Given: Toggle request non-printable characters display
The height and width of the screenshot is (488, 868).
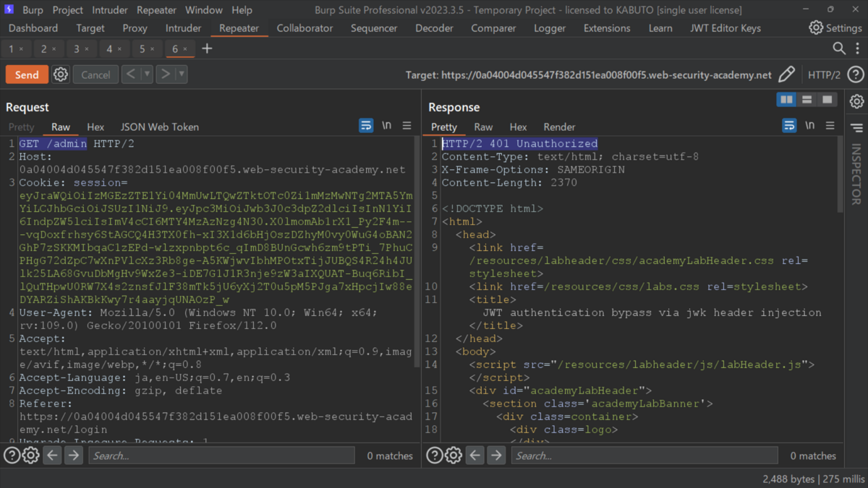Looking at the screenshot, I should point(387,126).
